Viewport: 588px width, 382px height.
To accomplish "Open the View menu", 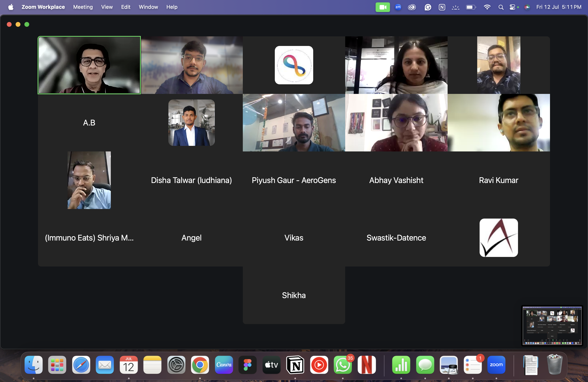I will (x=107, y=7).
